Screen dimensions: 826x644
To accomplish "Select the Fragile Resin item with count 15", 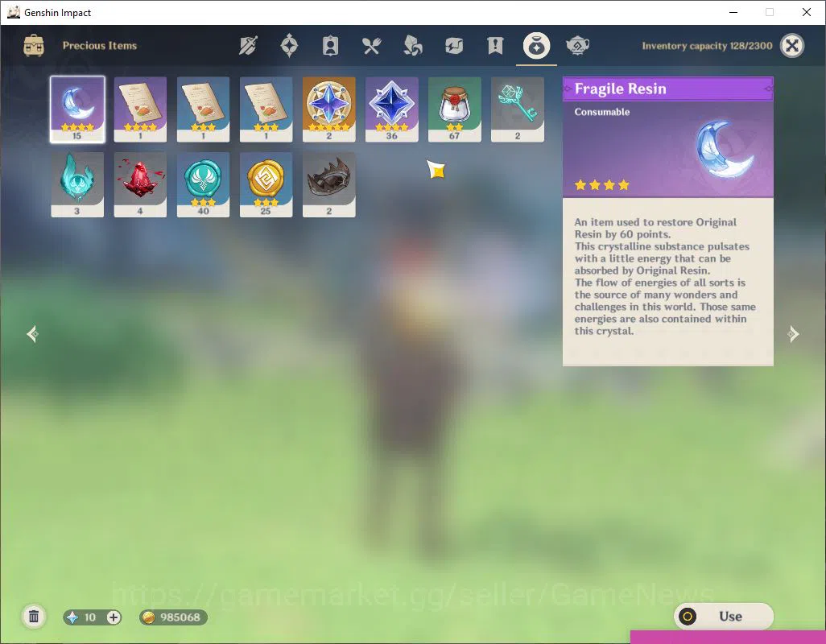I will click(x=77, y=109).
